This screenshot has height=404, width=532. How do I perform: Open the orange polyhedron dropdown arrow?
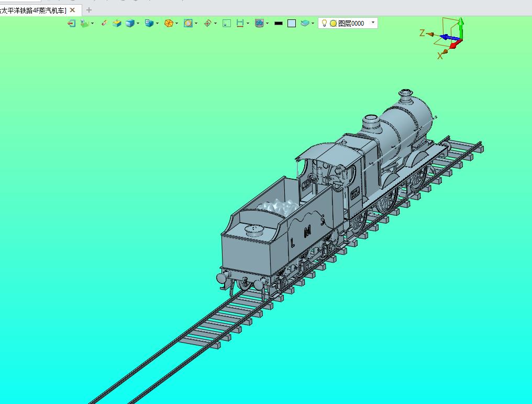(x=177, y=23)
